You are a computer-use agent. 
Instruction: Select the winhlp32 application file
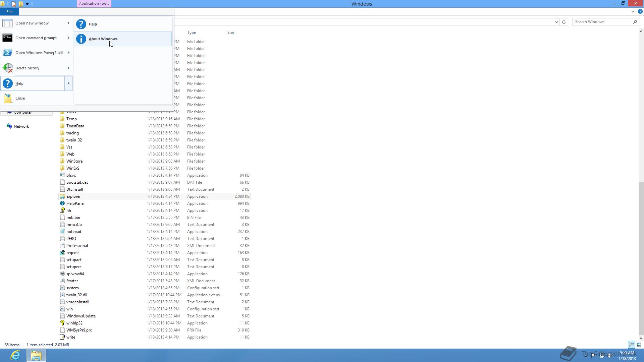pos(74,323)
